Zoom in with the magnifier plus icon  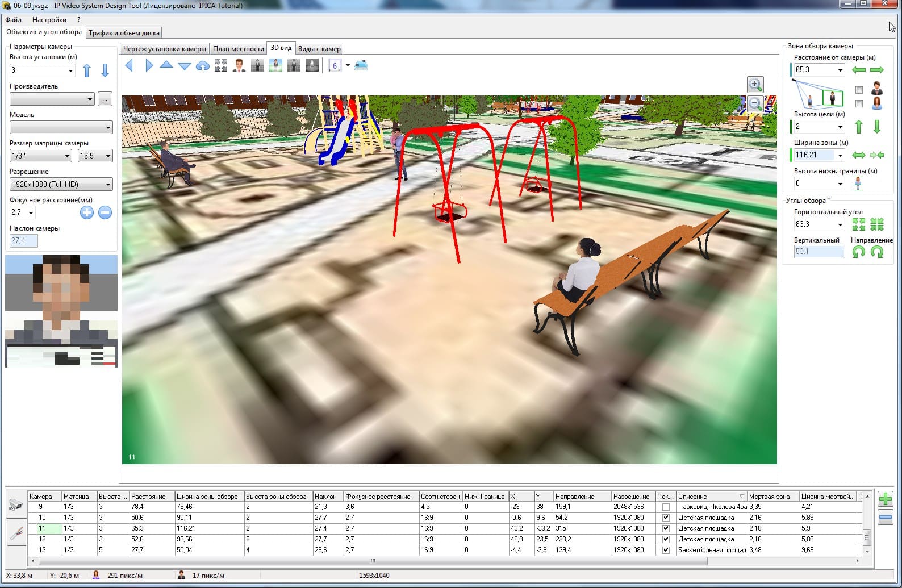coord(755,85)
